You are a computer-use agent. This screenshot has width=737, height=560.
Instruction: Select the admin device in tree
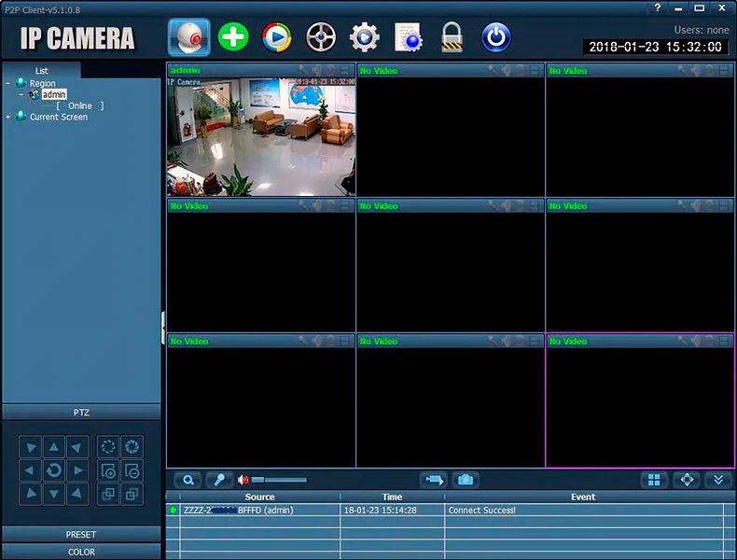click(x=54, y=94)
